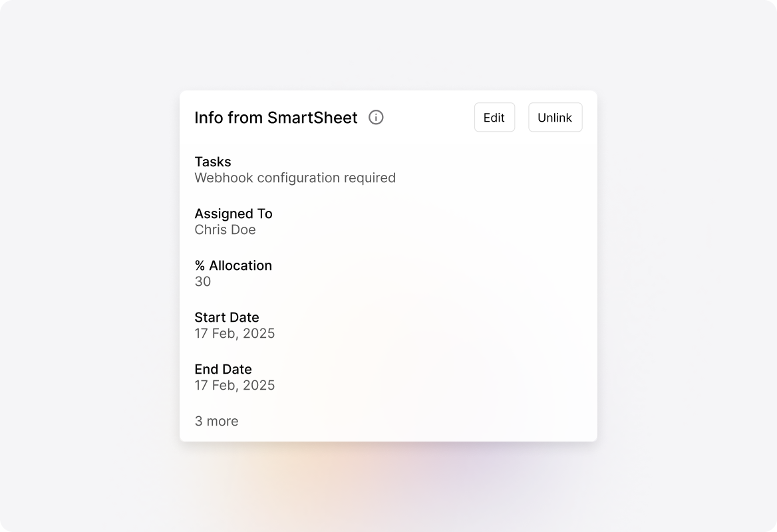Select the % Allocation label
Image resolution: width=777 pixels, height=532 pixels.
click(x=233, y=265)
